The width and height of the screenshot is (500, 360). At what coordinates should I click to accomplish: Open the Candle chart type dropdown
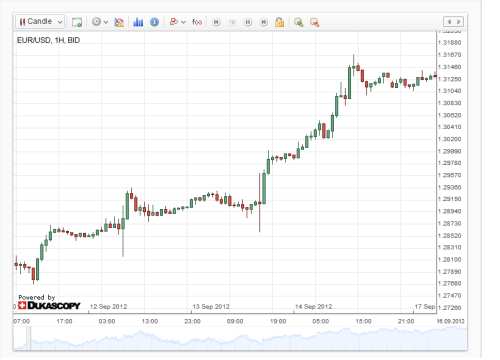pyautogui.click(x=40, y=22)
